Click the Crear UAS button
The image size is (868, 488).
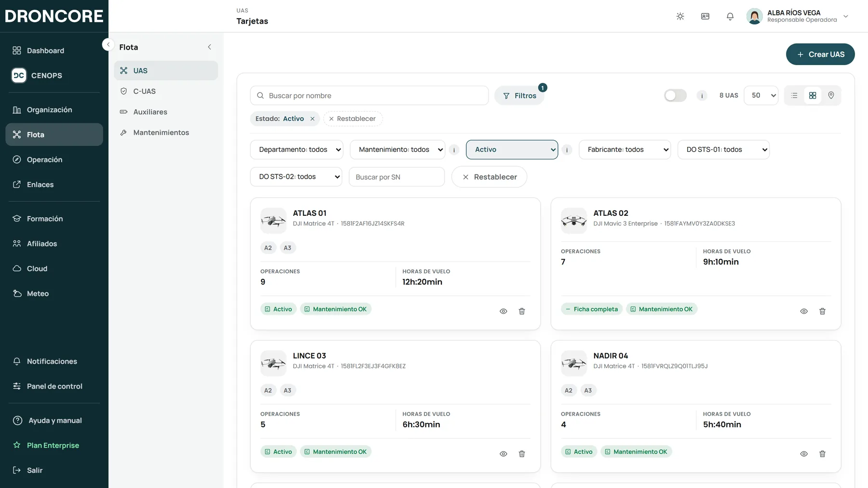coord(820,54)
